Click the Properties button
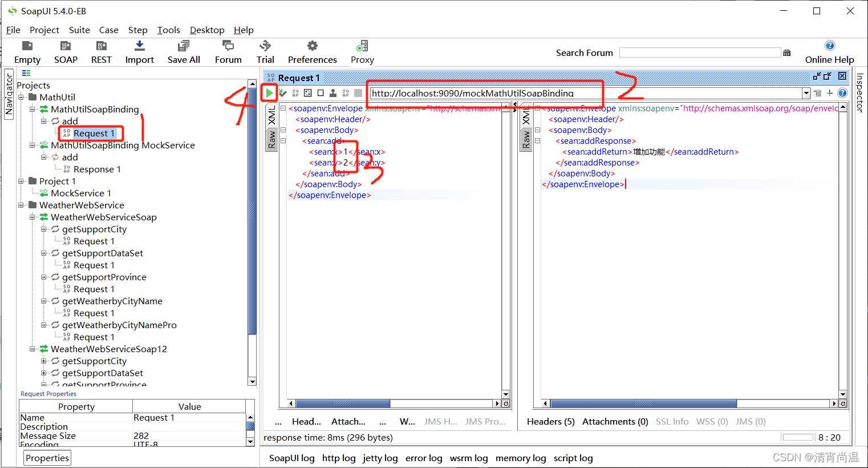Viewport: 868px width, 468px height. (x=47, y=458)
